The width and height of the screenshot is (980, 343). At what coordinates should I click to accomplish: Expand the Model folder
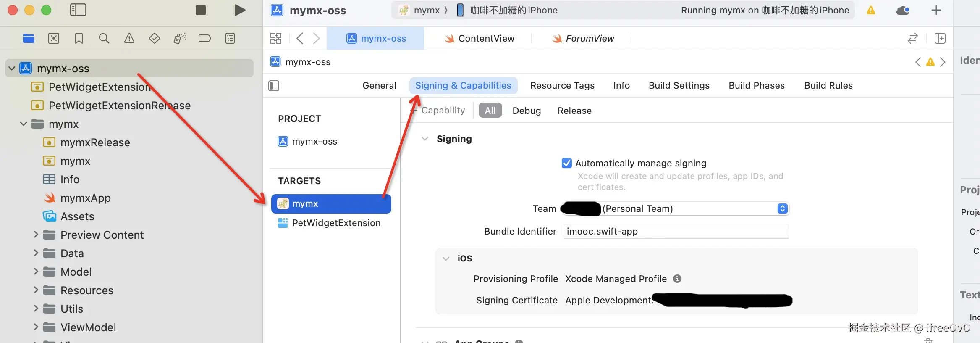(36, 272)
